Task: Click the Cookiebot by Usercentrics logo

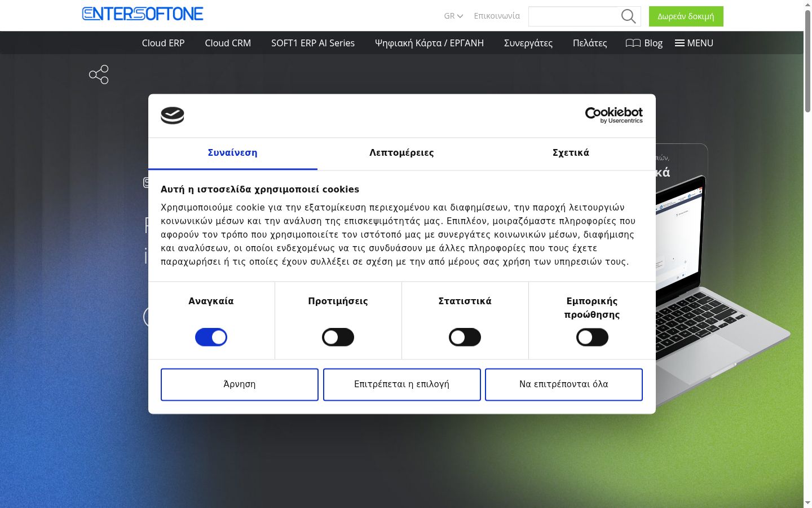Action: 614,115
